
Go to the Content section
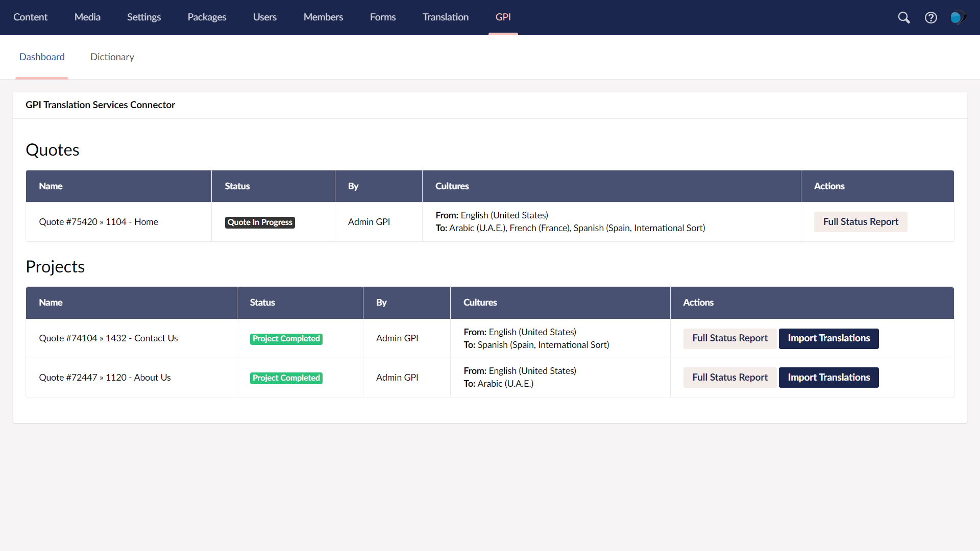click(30, 17)
